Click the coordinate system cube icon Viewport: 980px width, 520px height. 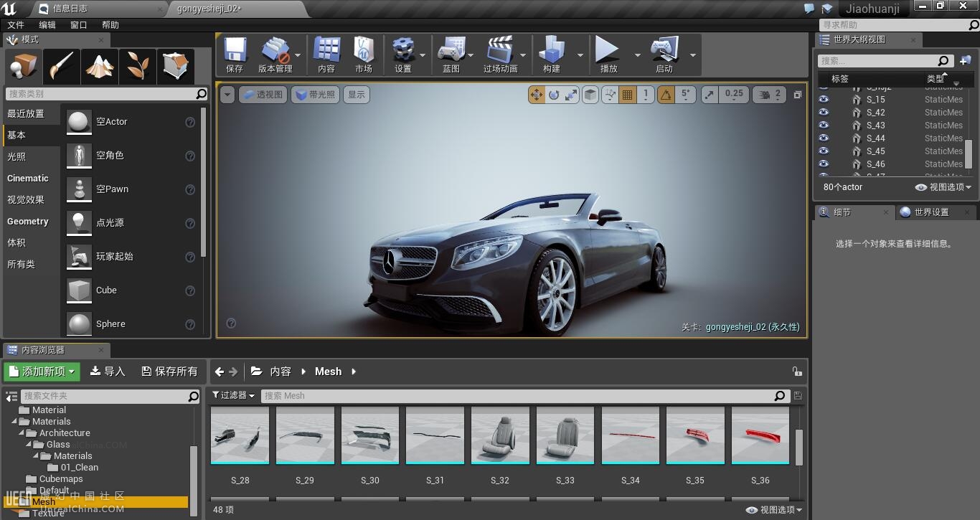pyautogui.click(x=590, y=95)
